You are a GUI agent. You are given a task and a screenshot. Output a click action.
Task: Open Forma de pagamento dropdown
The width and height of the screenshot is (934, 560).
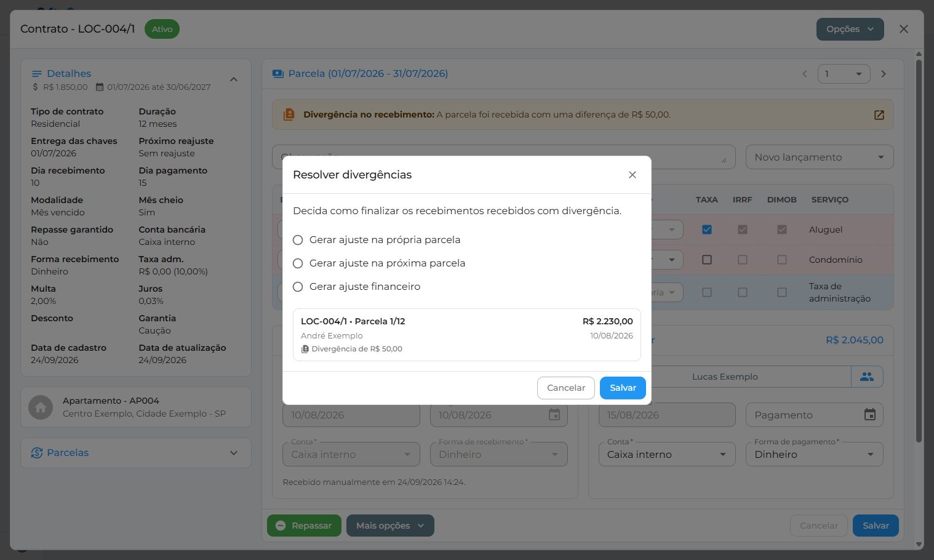click(814, 454)
